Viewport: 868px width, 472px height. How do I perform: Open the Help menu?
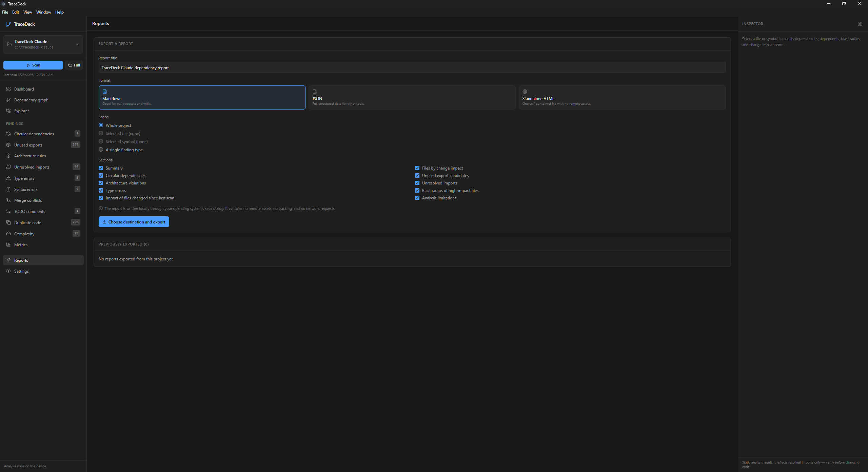pos(59,12)
